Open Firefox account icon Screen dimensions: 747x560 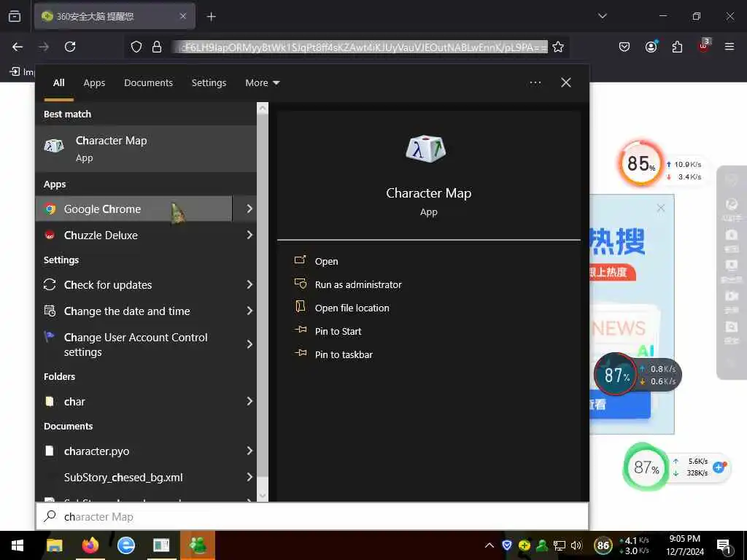click(651, 47)
